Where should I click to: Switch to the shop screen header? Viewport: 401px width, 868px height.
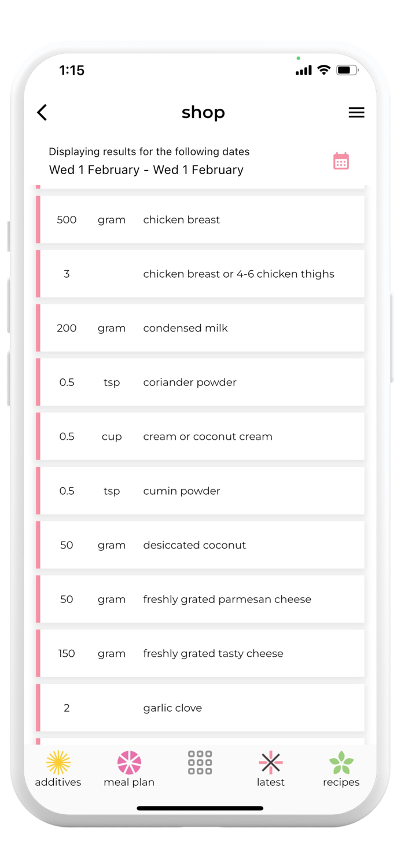203,112
